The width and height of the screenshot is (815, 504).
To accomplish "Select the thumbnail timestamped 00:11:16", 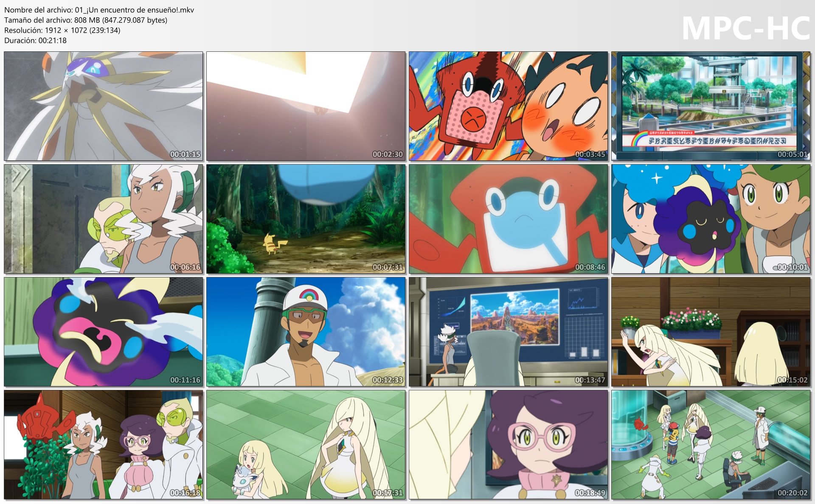I will (104, 332).
